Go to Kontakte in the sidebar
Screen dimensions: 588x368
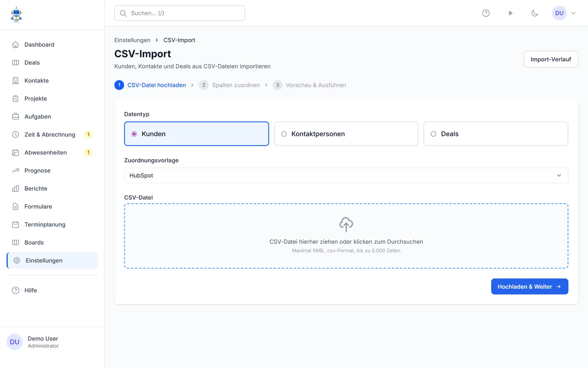[52, 81]
